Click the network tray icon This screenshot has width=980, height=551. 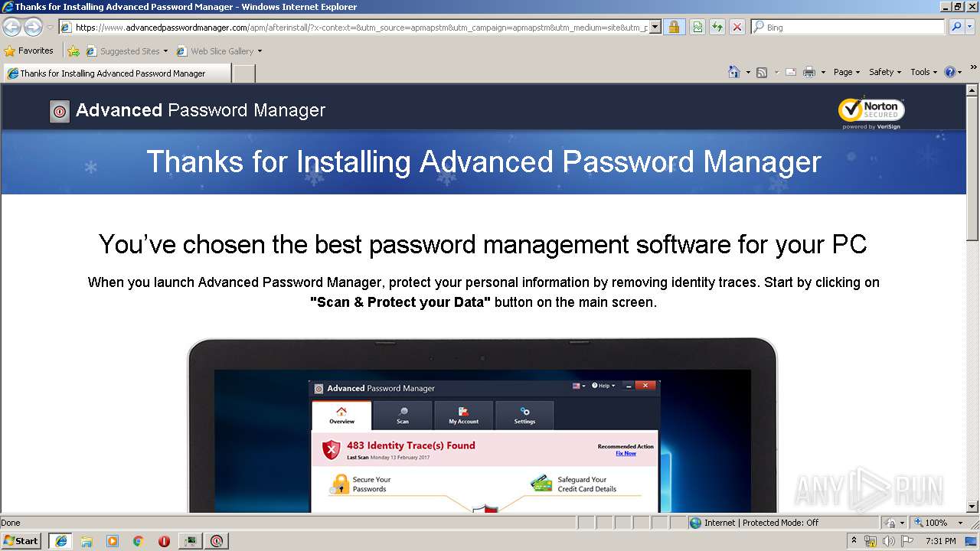click(x=871, y=541)
